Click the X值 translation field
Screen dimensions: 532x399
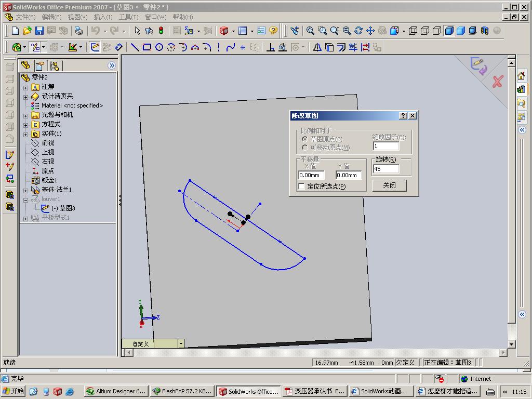coord(311,175)
